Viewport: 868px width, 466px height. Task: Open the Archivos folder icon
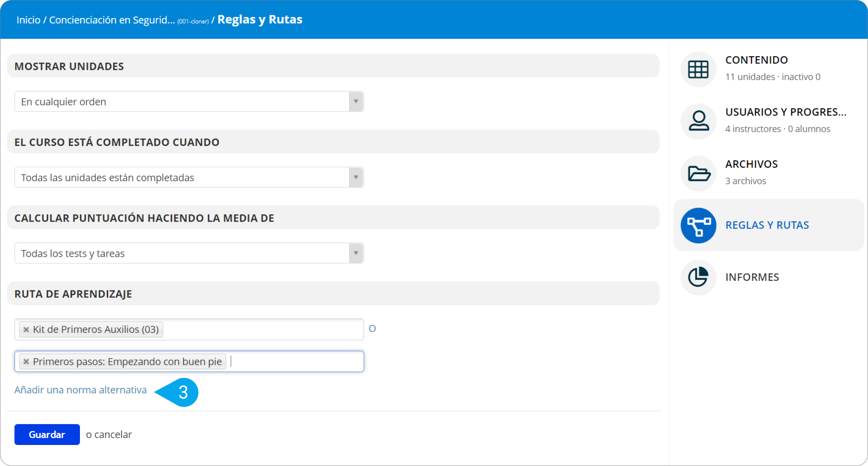point(698,173)
